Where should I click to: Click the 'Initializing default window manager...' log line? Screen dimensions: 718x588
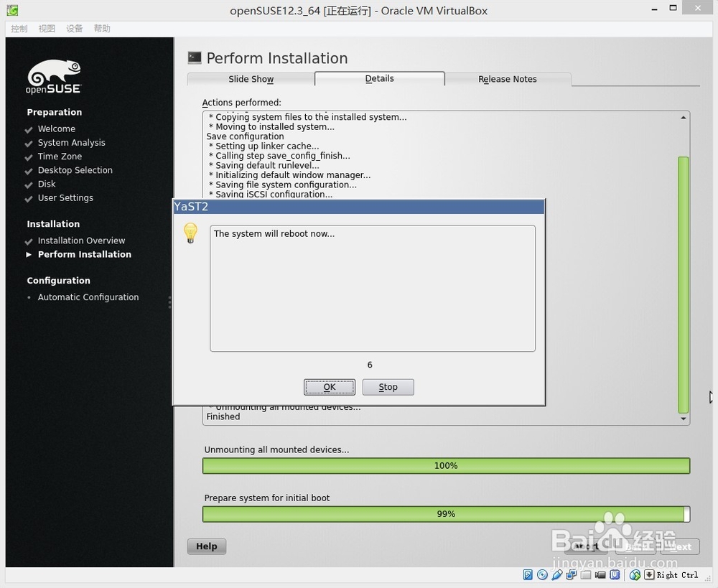coord(289,175)
